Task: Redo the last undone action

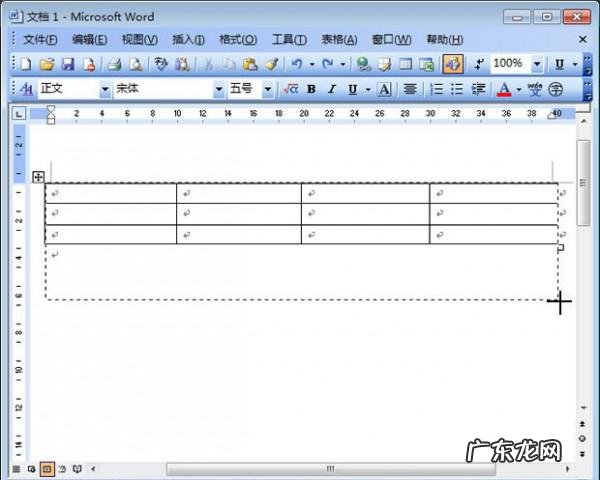Action: [x=328, y=64]
